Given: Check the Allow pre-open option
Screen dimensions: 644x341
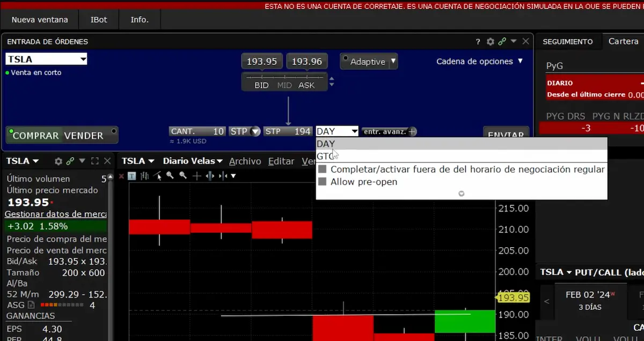Looking at the screenshot, I should [x=323, y=182].
